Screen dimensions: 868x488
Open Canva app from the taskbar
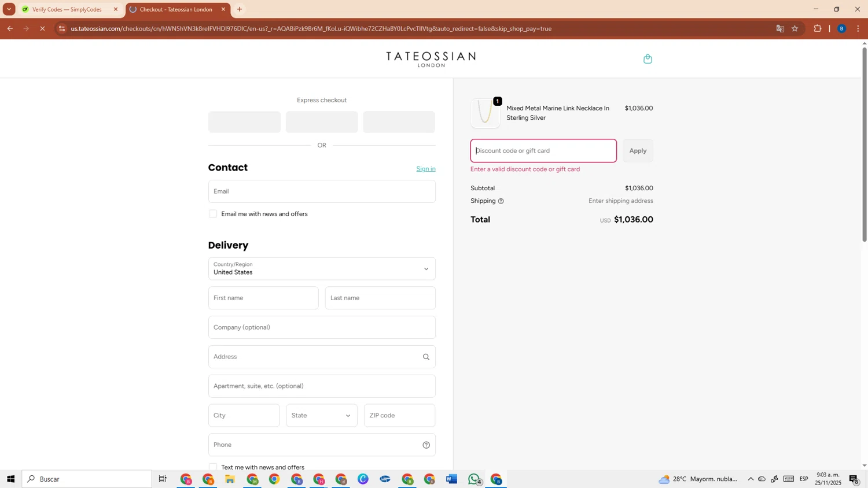[x=363, y=479]
